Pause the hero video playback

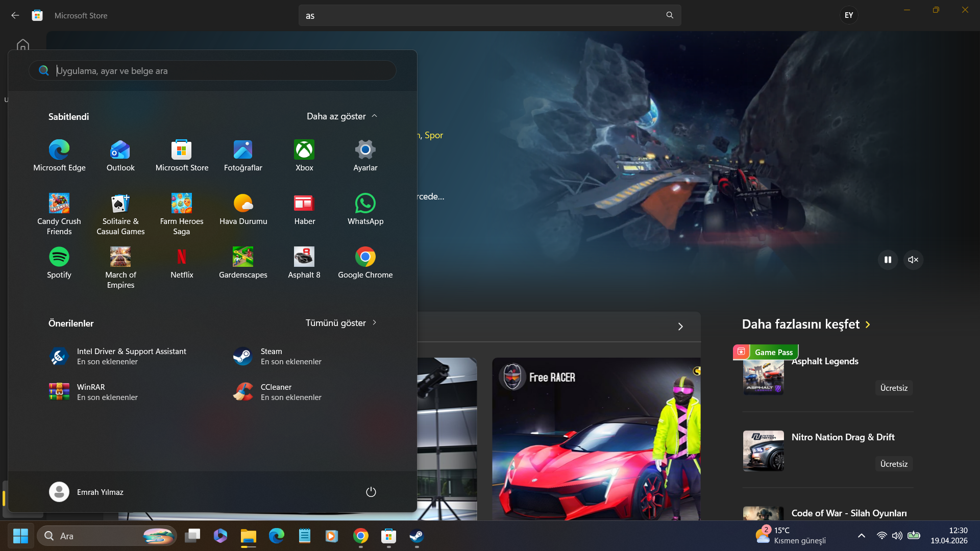point(888,260)
